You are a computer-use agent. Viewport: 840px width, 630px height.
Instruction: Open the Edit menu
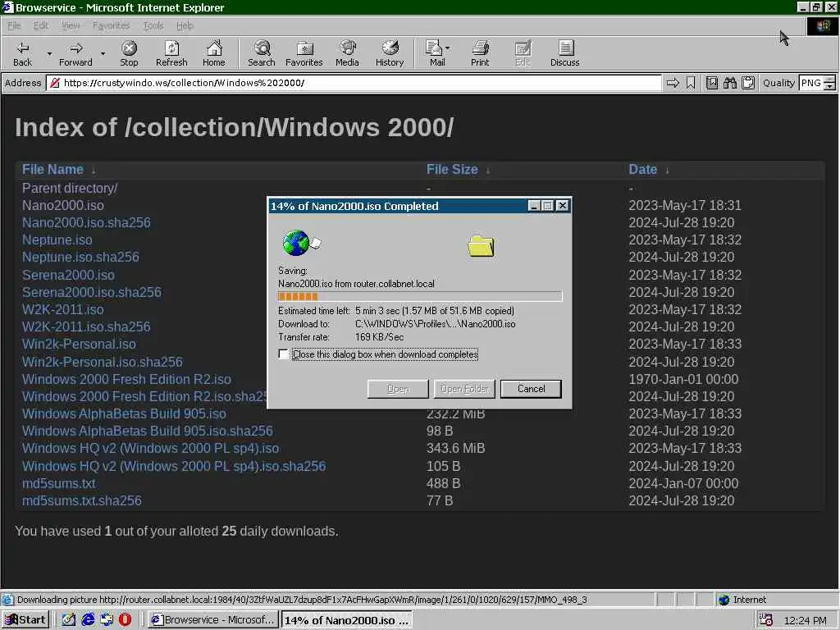tap(41, 25)
